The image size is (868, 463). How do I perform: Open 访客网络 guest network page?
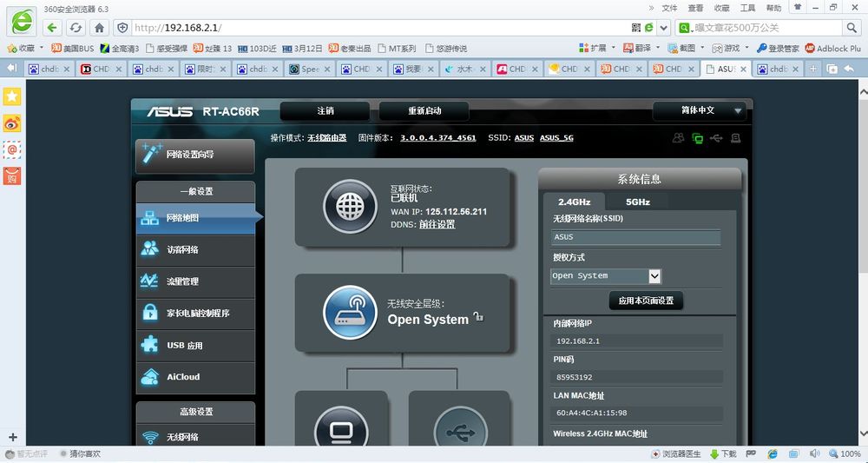(195, 250)
